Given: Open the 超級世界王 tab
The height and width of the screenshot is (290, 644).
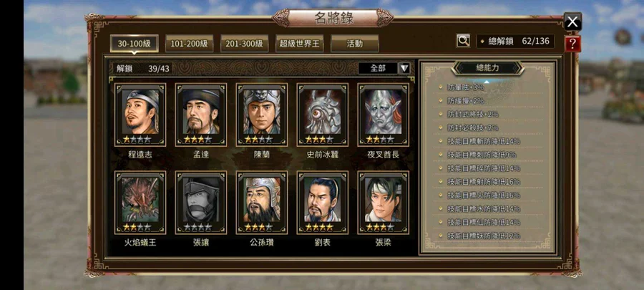Looking at the screenshot, I should point(299,44).
